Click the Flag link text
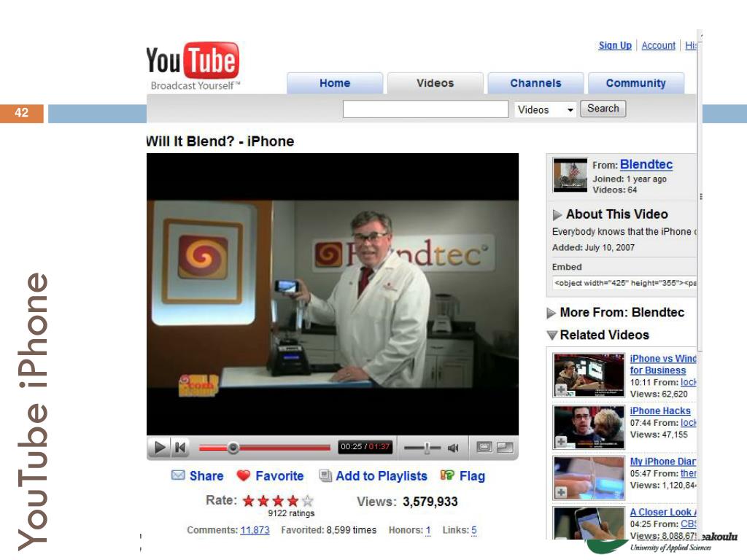Screen dimensions: 747x560 pyautogui.click(x=472, y=475)
